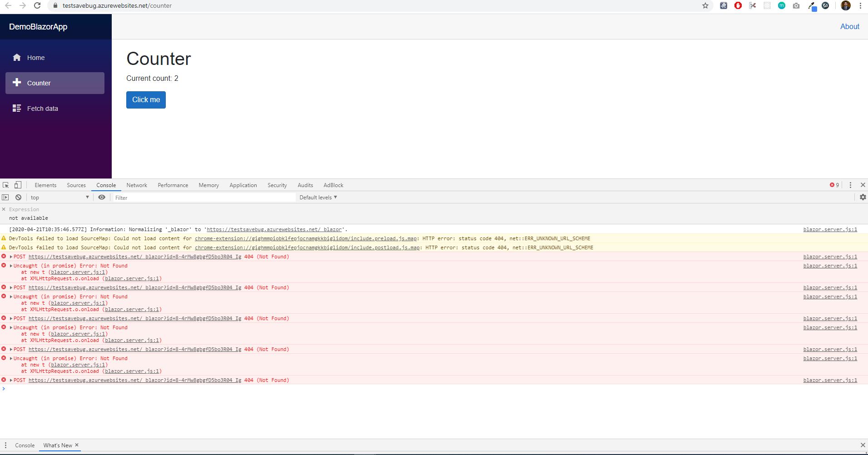Open the screenshot camera extension
The width and height of the screenshot is (868, 455).
point(796,5)
